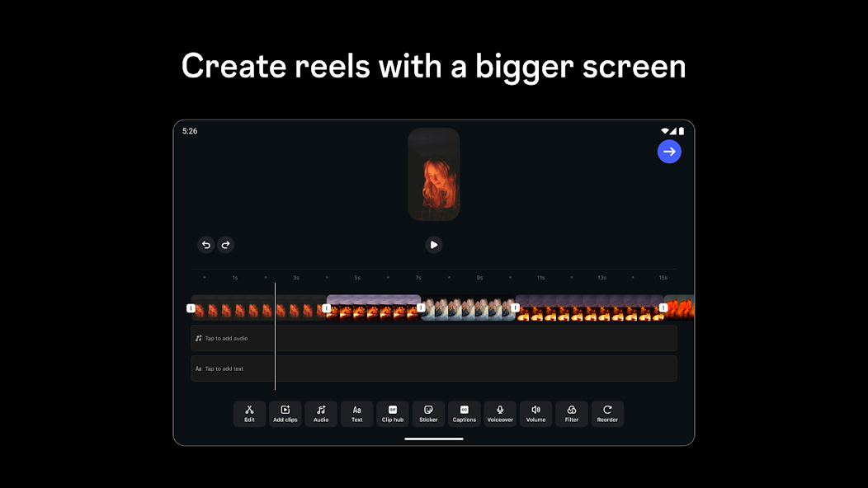Open the Volume control
Viewport: 868px width, 488px height.
pos(535,414)
